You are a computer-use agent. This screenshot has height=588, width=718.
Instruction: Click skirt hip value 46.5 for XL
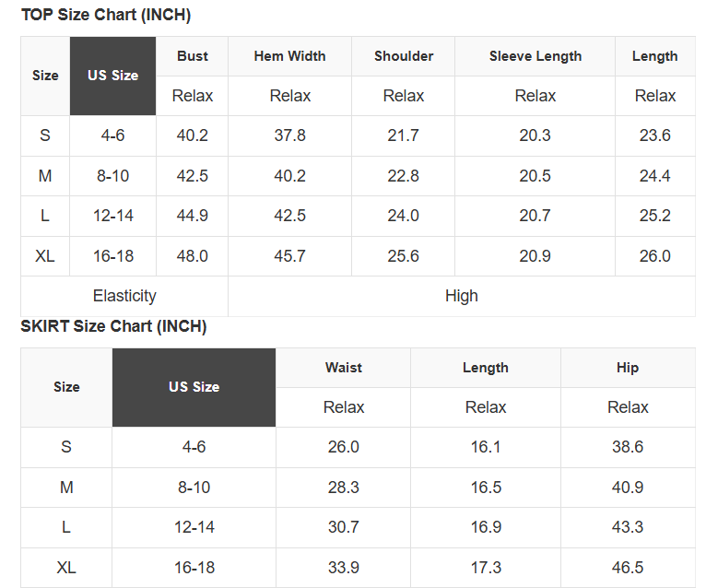coord(628,568)
